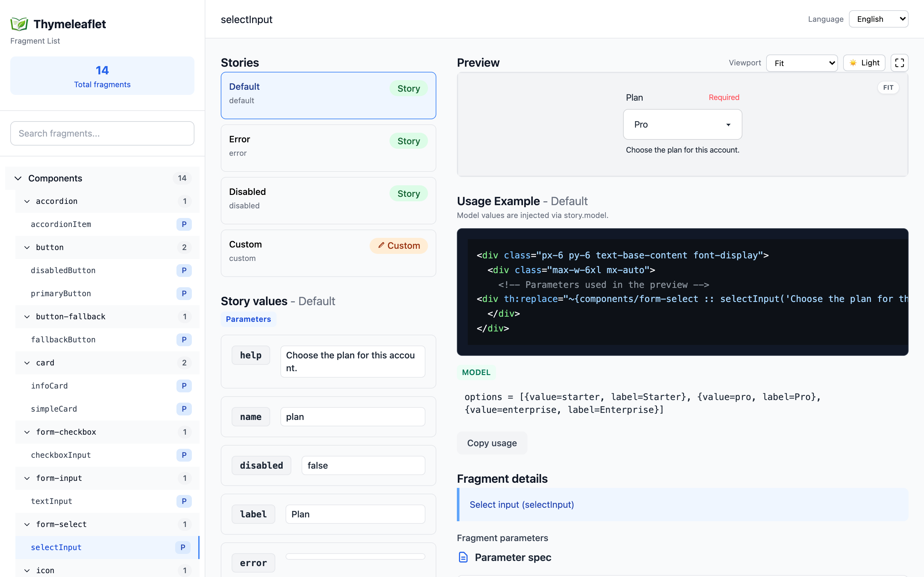
Task: Click inside the Search fragments field
Action: 102,133
